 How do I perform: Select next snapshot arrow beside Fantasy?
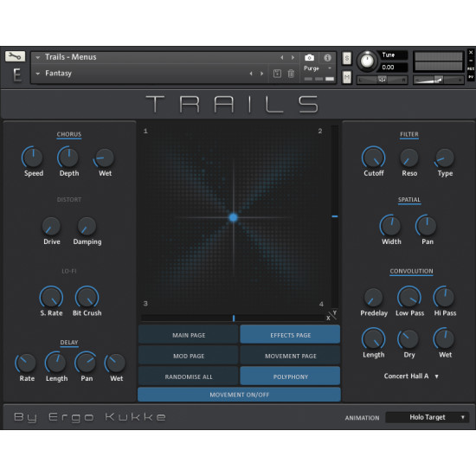point(262,74)
